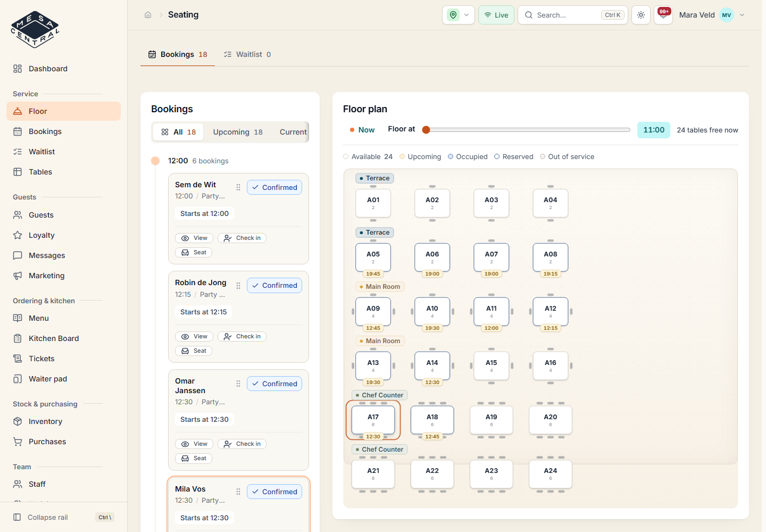Open Purchases in the sidebar
This screenshot has width=766, height=532.
pos(63,442)
